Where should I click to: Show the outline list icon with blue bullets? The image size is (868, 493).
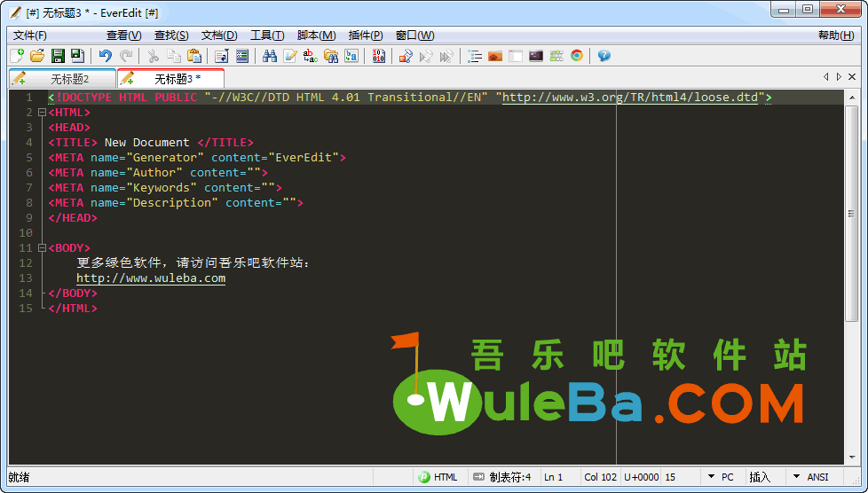pyautogui.click(x=475, y=55)
